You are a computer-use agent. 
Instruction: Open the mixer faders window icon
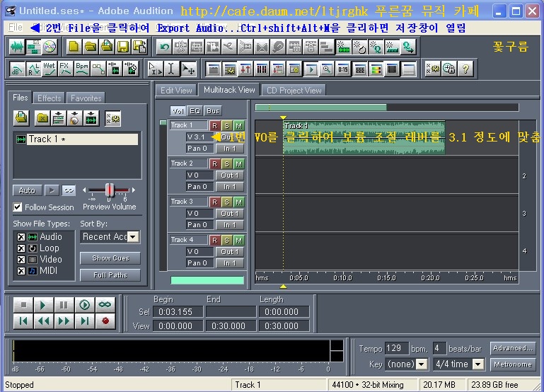(x=245, y=69)
